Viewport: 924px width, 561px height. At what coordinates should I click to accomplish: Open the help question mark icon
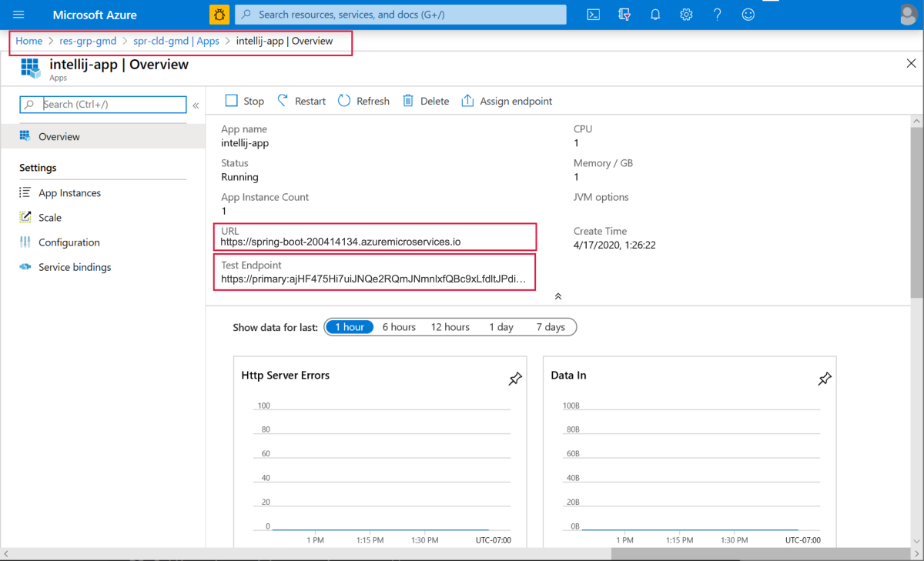point(717,15)
